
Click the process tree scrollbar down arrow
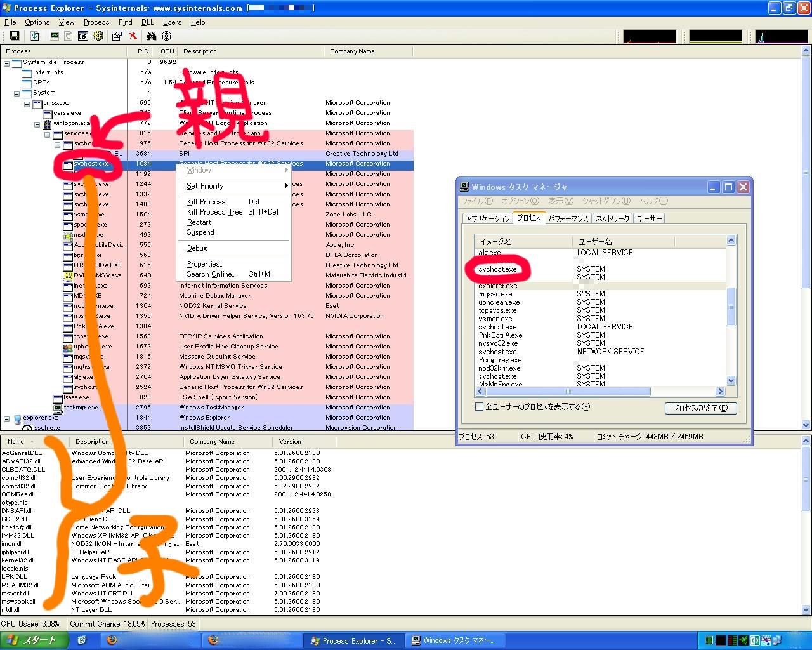tap(806, 425)
